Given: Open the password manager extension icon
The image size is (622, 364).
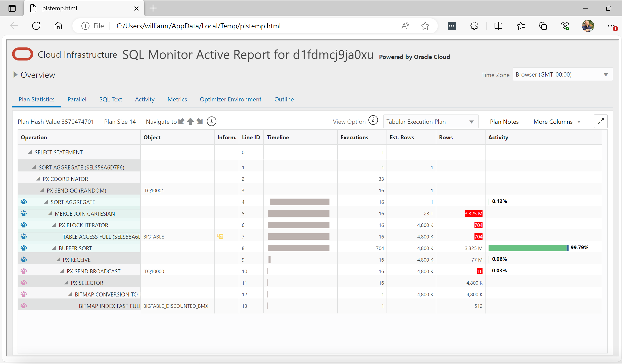Looking at the screenshot, I should (x=452, y=26).
